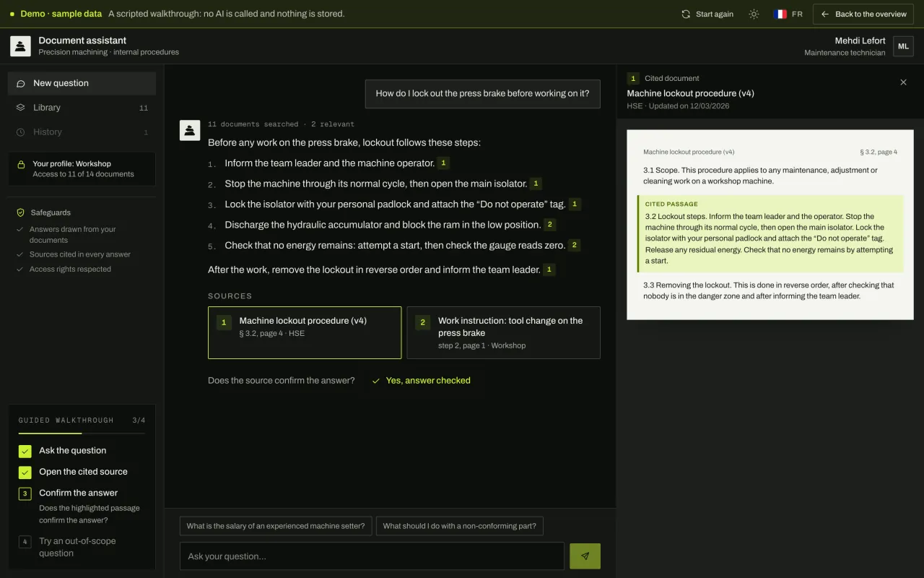924x578 pixels.
Task: Click citation badge after 'Do not operate' tag
Action: pos(575,204)
